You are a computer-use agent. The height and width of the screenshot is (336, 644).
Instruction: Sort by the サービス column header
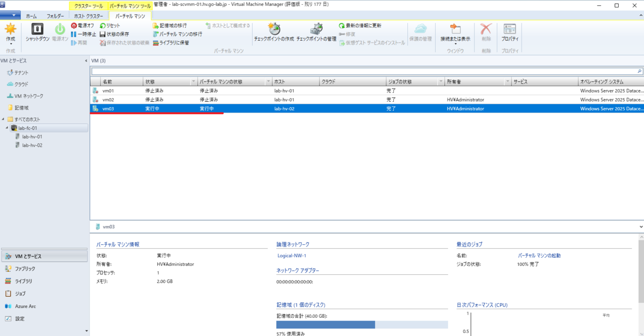544,81
